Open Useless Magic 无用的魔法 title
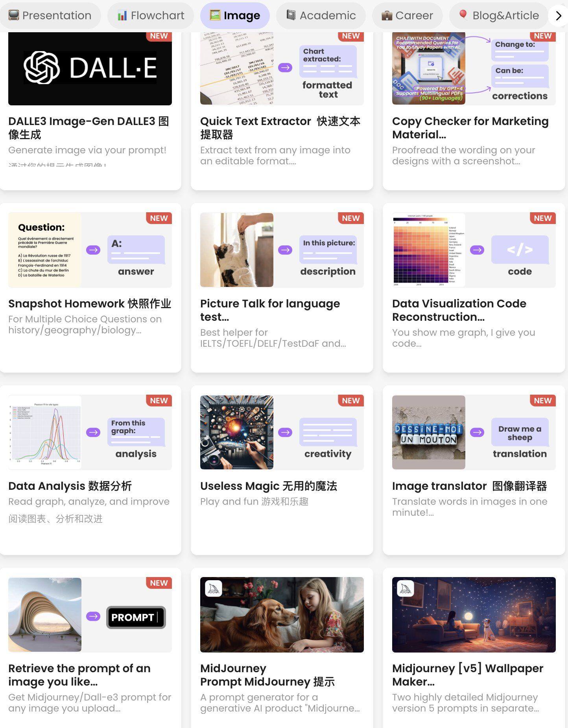Image resolution: width=568 pixels, height=728 pixels. [269, 486]
